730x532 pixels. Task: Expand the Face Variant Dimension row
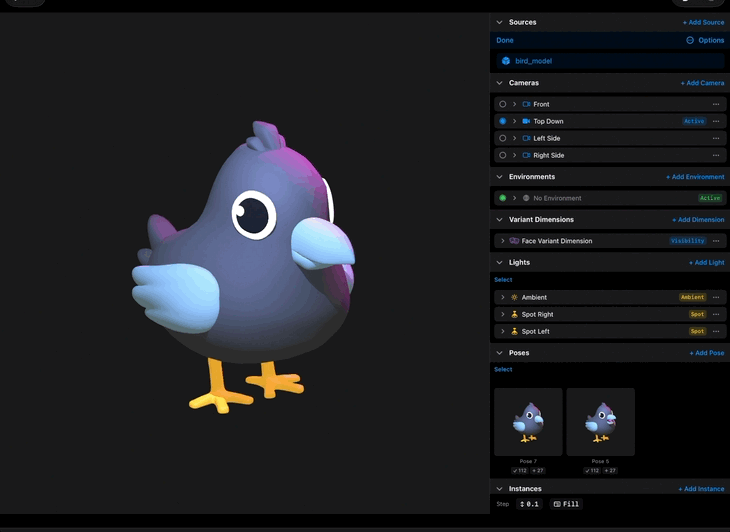click(x=503, y=241)
